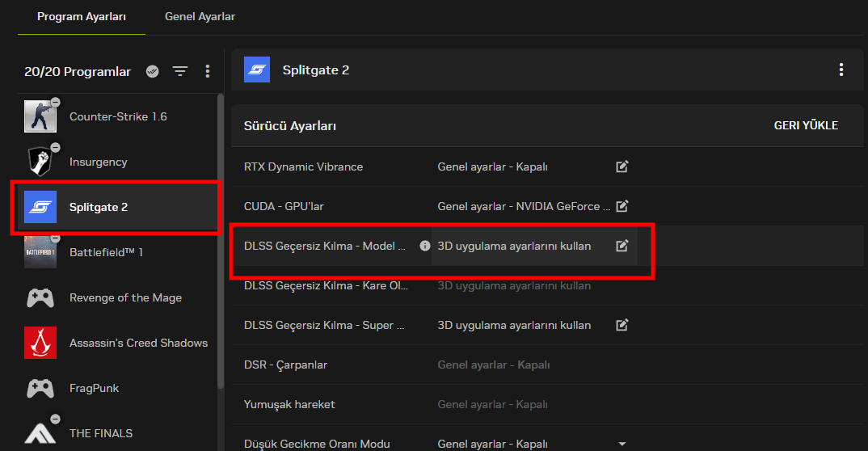Viewport: 868px width, 451px height.
Task: Select Insurgency in program list
Action: click(117, 162)
